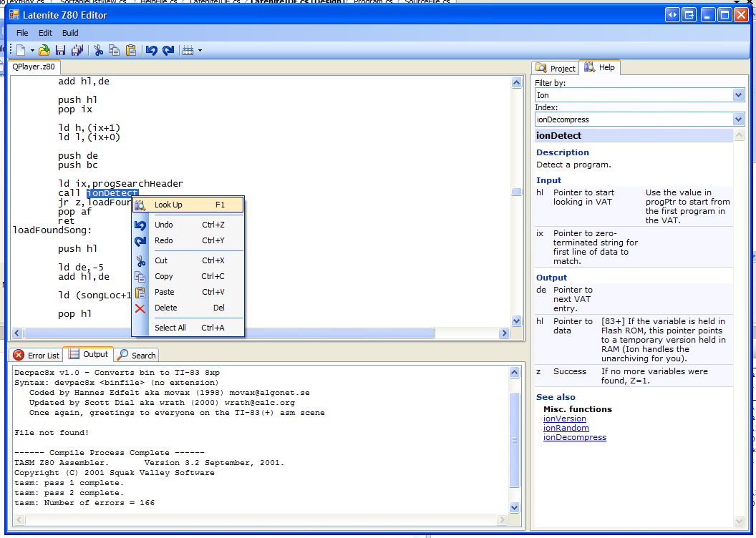Expand the New file dropdown arrow
Viewport: 756px width, 538px height.
32,50
